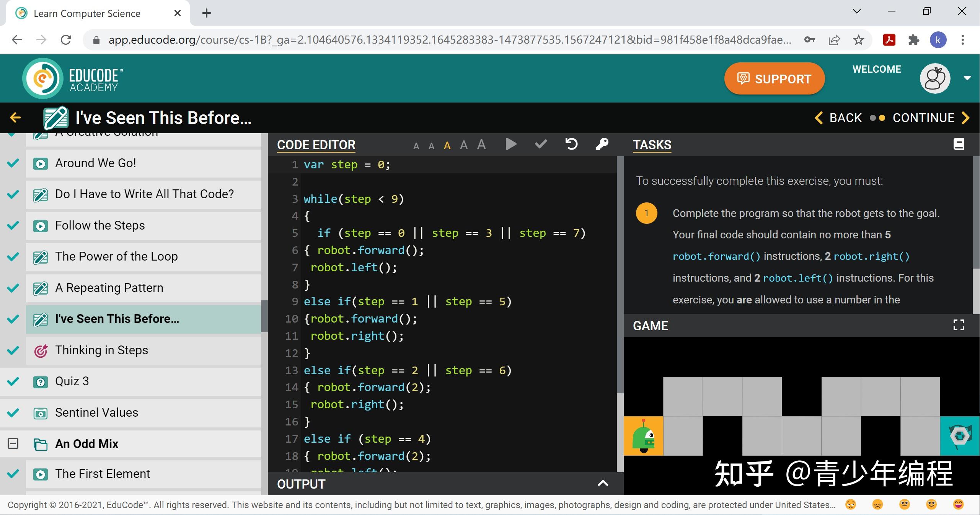Viewport: 980px width, 515px height.
Task: Reload the page in the browser
Action: tap(66, 40)
